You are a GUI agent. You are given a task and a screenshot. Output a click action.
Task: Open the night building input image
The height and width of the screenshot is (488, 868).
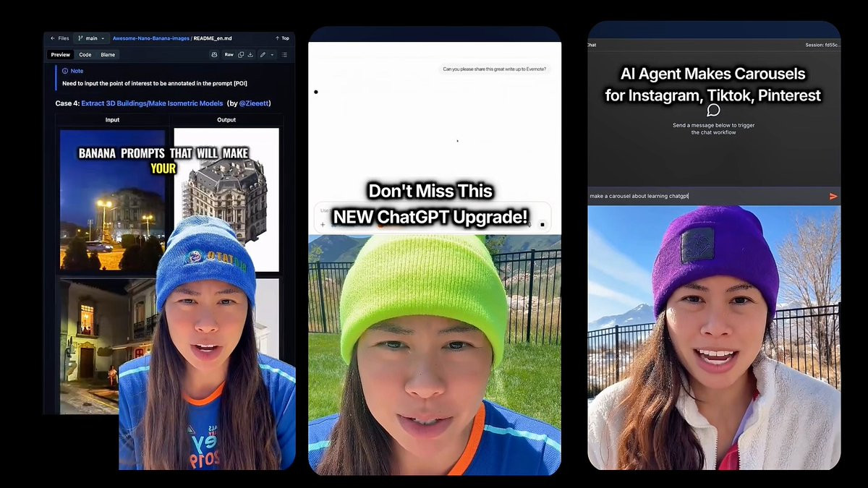tap(112, 200)
